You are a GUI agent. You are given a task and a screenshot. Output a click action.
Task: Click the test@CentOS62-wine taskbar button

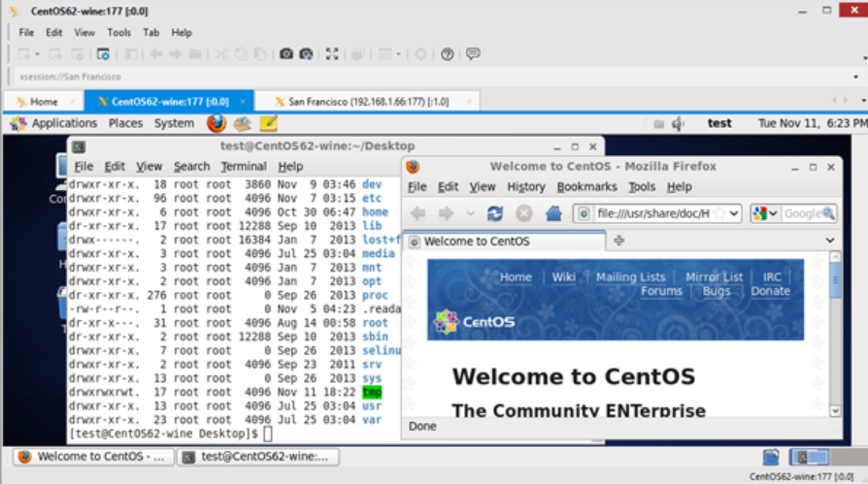[x=258, y=457]
